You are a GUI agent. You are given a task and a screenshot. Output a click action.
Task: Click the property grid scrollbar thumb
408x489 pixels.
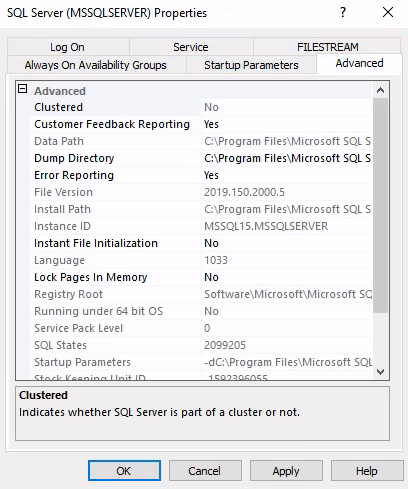pyautogui.click(x=380, y=205)
